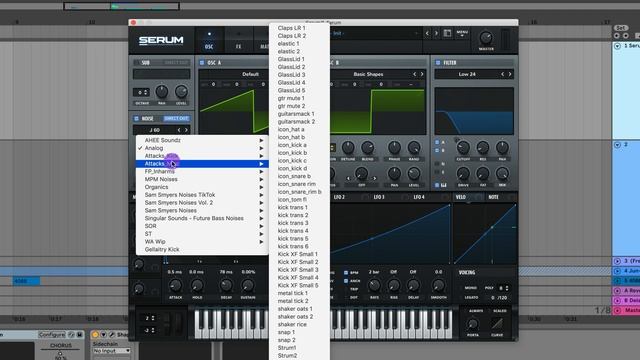Toggle filter routing switch A

pos(437,142)
